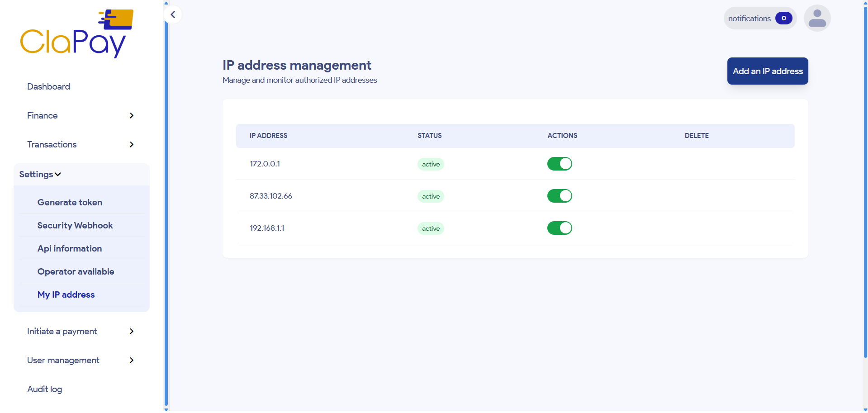
Task: Click the ClaPay logo
Action: click(76, 33)
